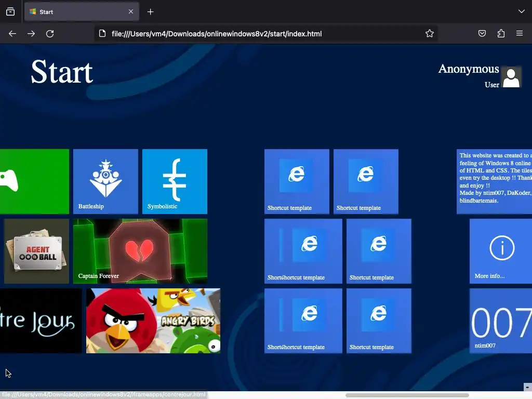Click the Anonymous user name text
532x399 pixels.
pyautogui.click(x=469, y=69)
